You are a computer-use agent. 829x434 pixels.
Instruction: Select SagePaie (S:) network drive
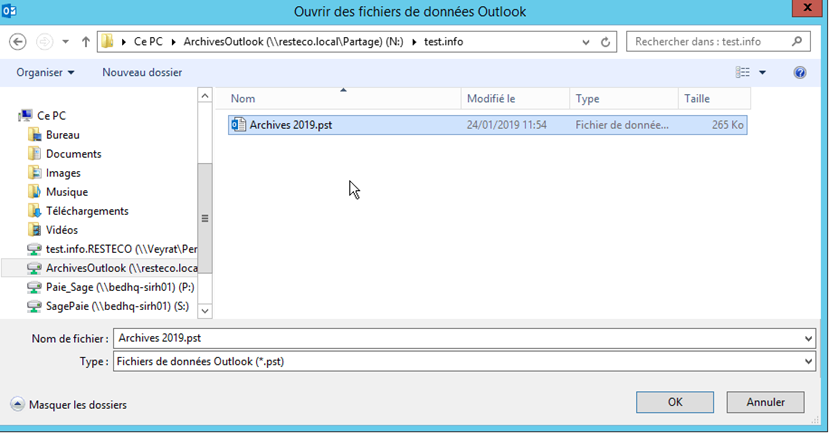coord(117,306)
